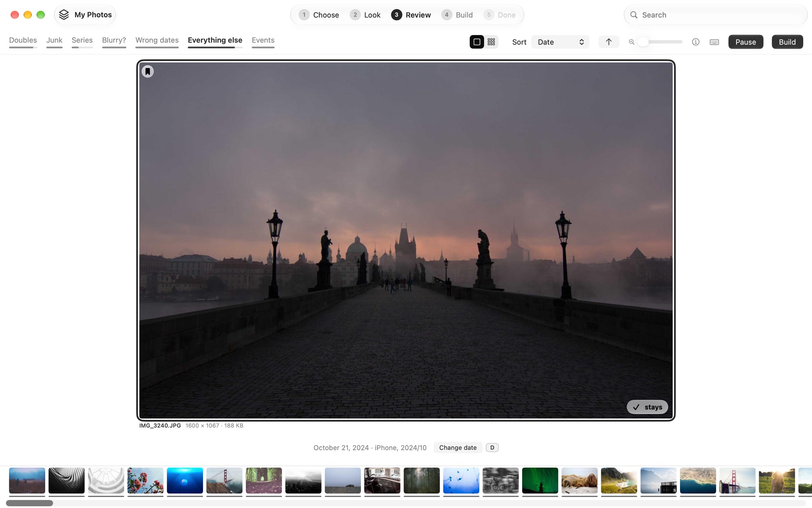Select the walrus thumbnail
The width and height of the screenshot is (812, 508).
click(579, 481)
